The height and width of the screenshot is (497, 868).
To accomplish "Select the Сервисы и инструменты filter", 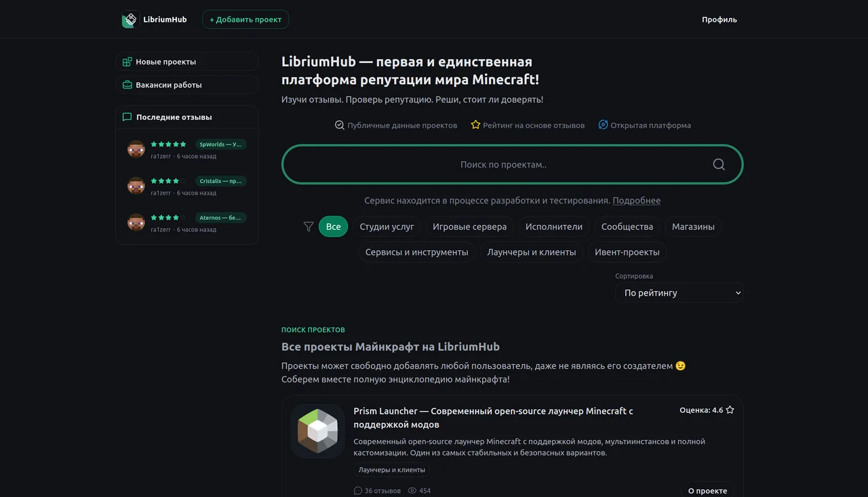I will 416,252.
